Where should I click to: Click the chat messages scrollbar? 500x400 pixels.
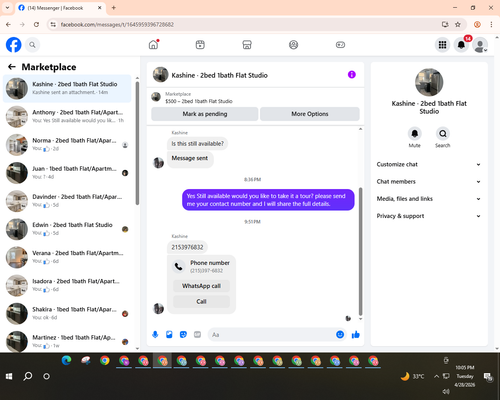point(360,252)
